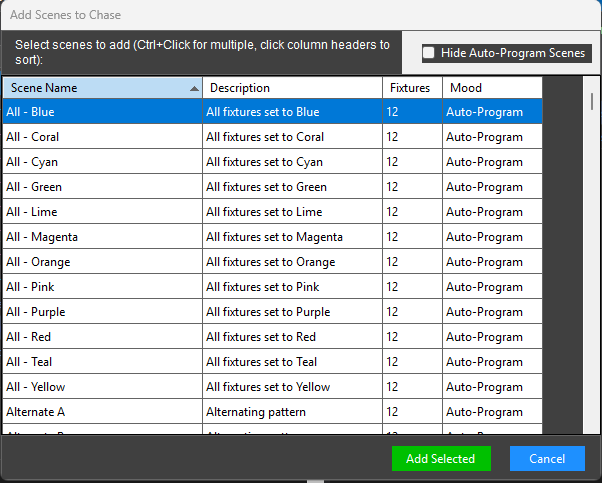Sort by Description column header
The width and height of the screenshot is (602, 483).
[x=292, y=88]
